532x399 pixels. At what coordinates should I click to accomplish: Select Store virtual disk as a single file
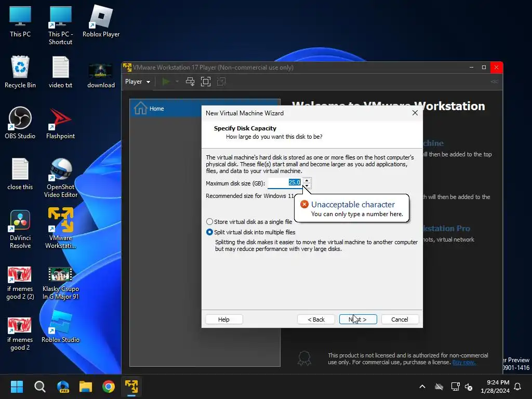[x=249, y=222]
